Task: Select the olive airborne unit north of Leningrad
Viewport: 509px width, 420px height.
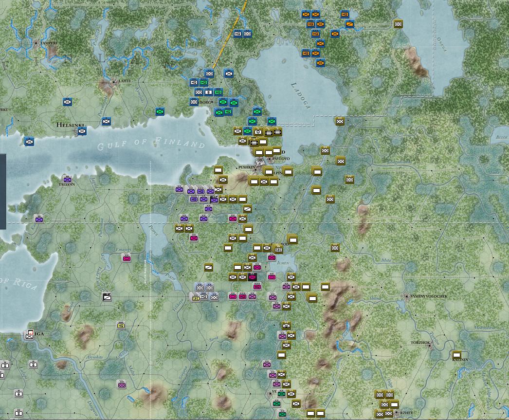Action: click(x=258, y=132)
